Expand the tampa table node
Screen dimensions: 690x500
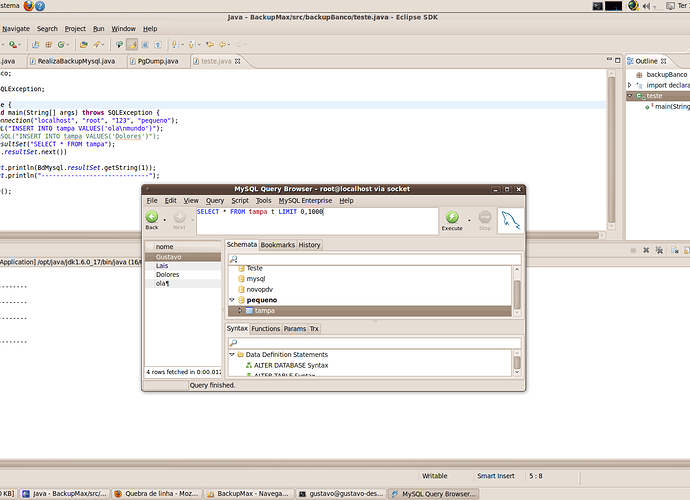pyautogui.click(x=240, y=311)
